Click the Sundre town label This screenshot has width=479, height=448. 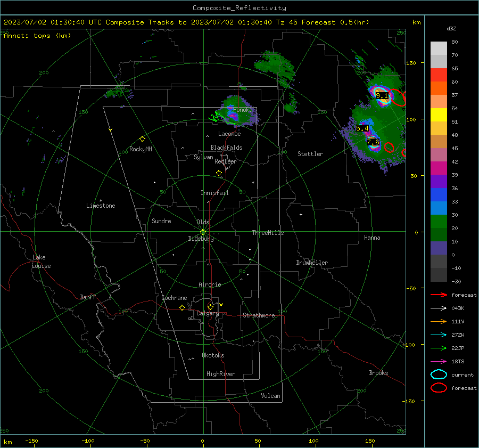pos(161,221)
